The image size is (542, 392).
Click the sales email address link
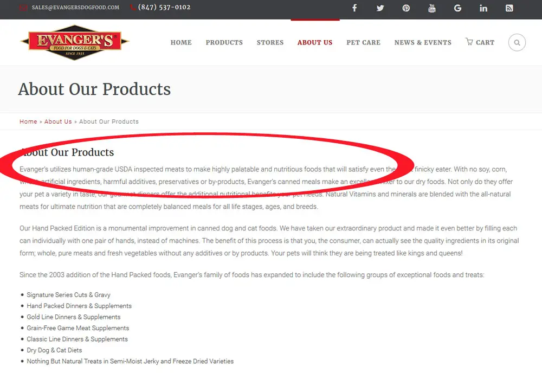point(76,7)
